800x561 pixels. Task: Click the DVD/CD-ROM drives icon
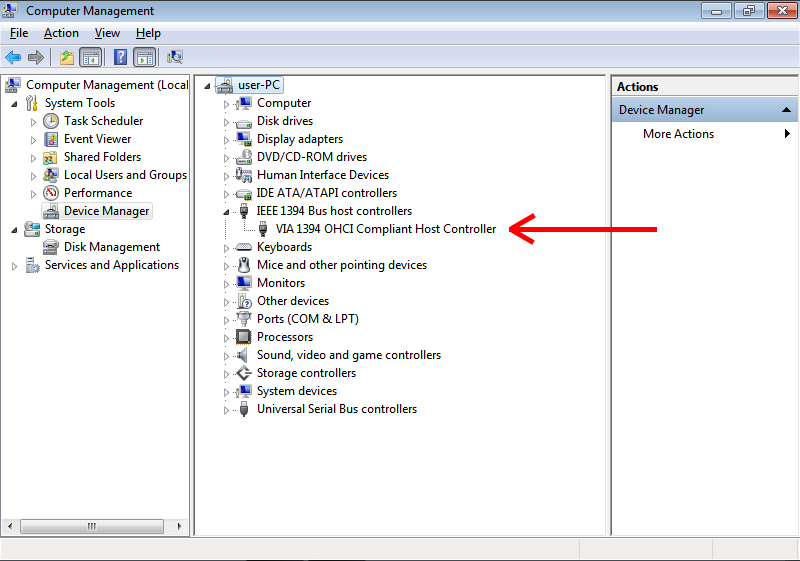click(244, 157)
